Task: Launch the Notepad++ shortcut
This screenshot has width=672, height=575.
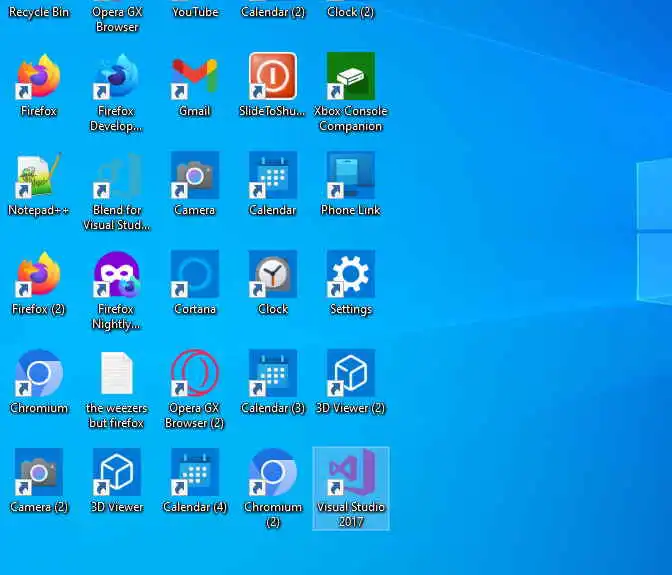Action: pos(39,175)
